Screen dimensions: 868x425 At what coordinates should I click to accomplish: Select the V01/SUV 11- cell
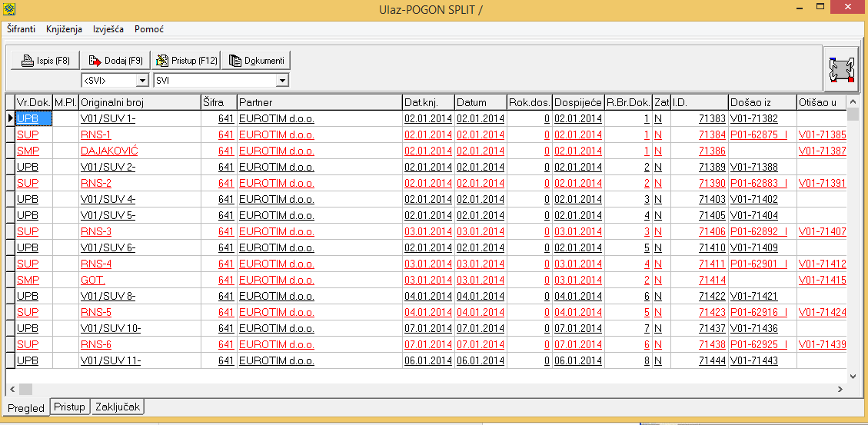(x=140, y=360)
